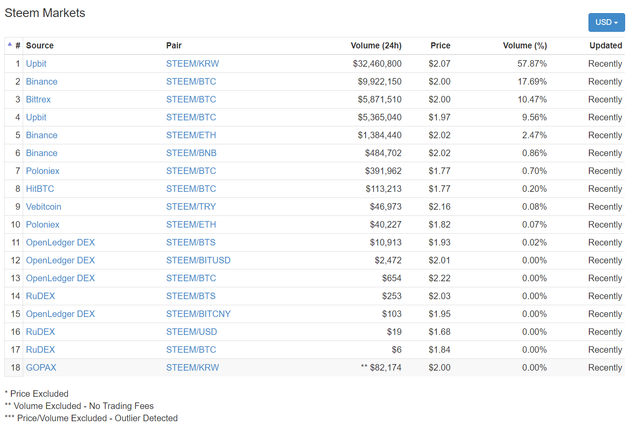Select the $2.22 price cell

coord(440,278)
